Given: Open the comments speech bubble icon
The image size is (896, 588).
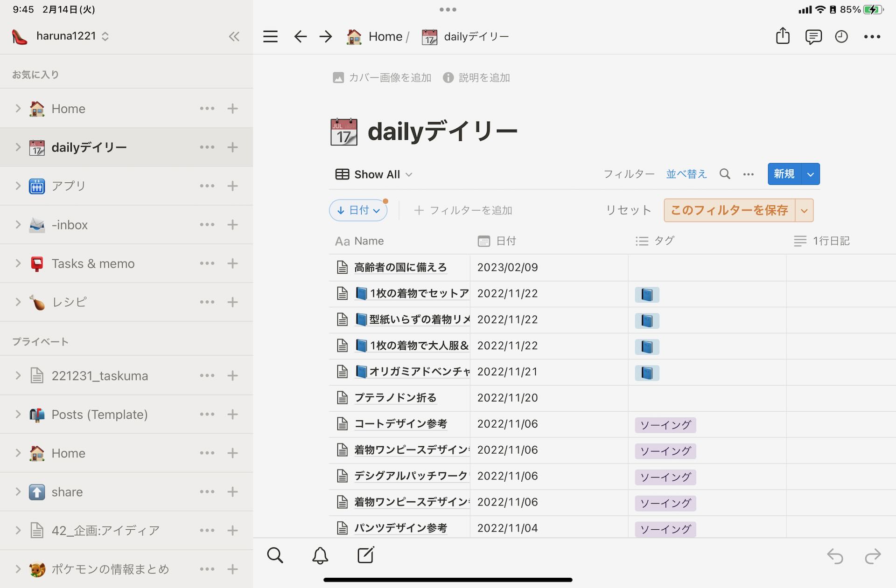Looking at the screenshot, I should (x=813, y=36).
